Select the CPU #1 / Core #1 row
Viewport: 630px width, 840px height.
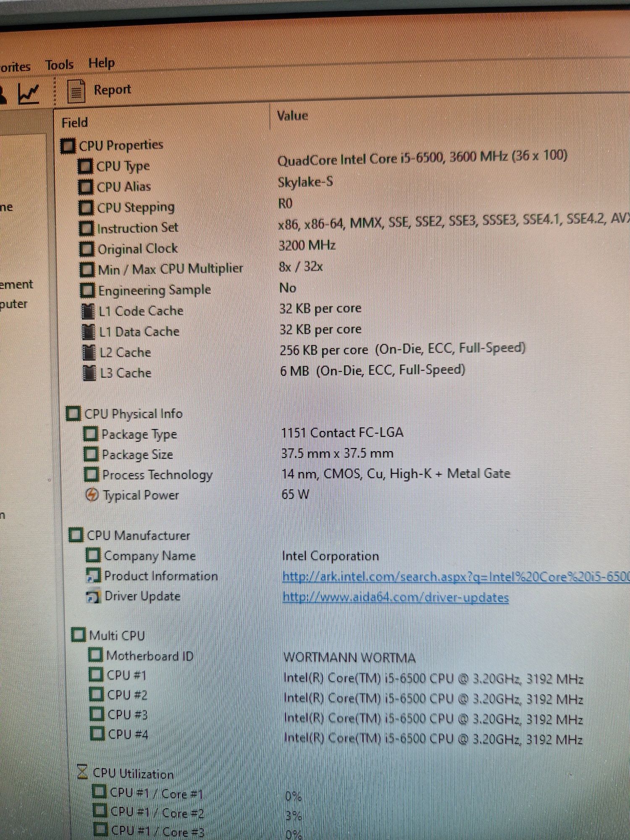pyautogui.click(x=197, y=794)
